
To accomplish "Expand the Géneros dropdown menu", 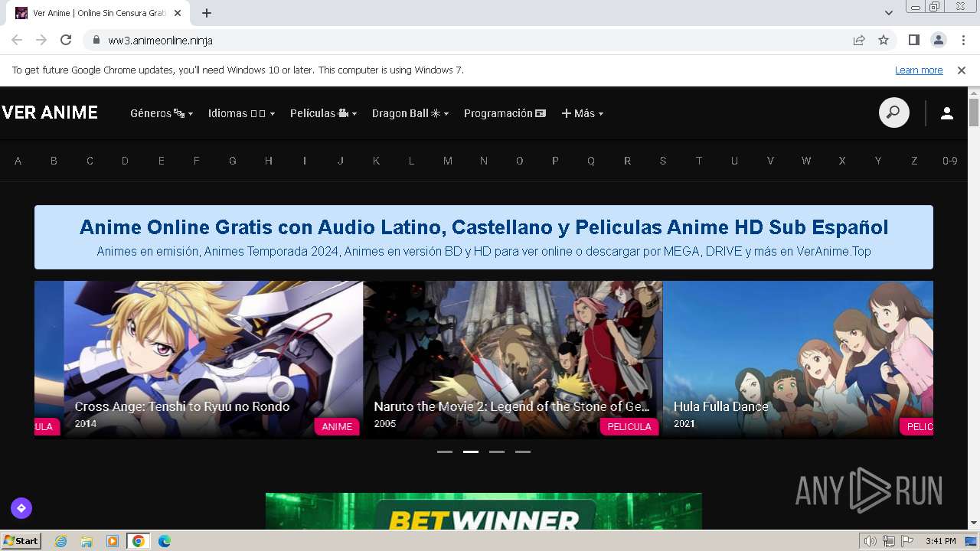I will tap(162, 113).
